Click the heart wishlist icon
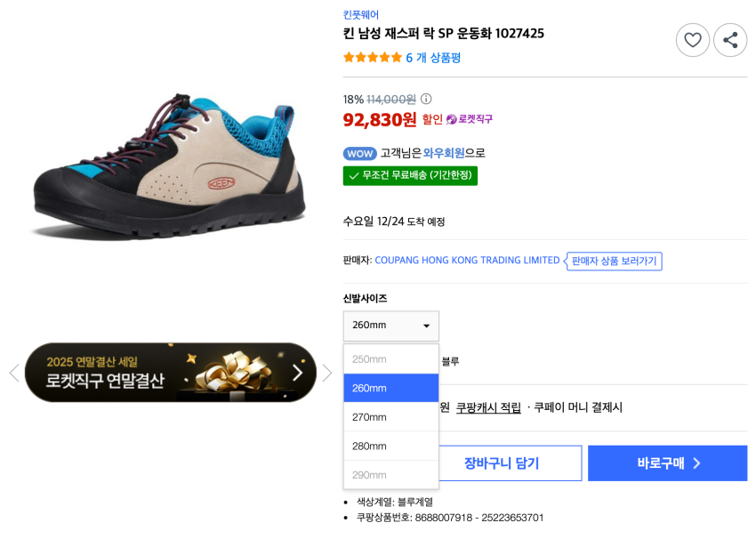756x539 pixels. click(x=692, y=40)
